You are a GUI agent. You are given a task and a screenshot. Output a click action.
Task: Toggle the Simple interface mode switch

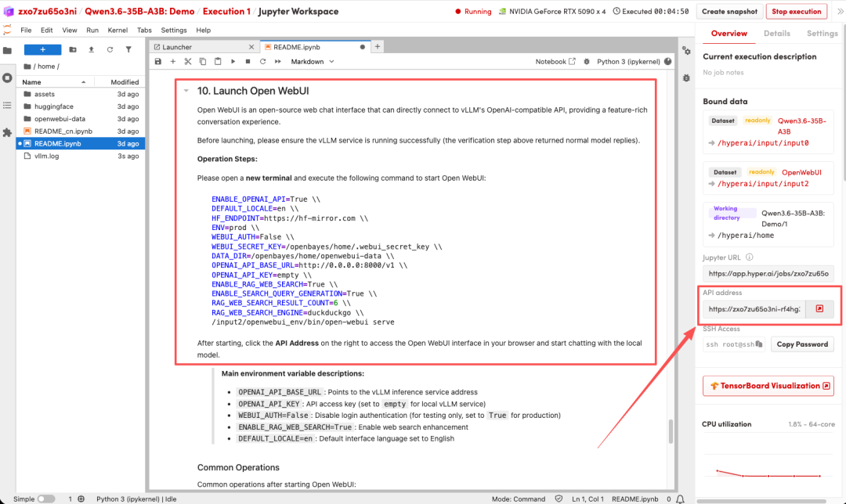tap(45, 499)
